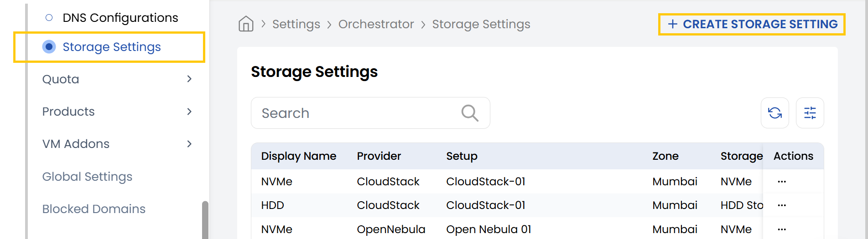Screen dimensions: 868x239
Task: Open actions menu for NVMe CloudStack row
Action: point(782,182)
